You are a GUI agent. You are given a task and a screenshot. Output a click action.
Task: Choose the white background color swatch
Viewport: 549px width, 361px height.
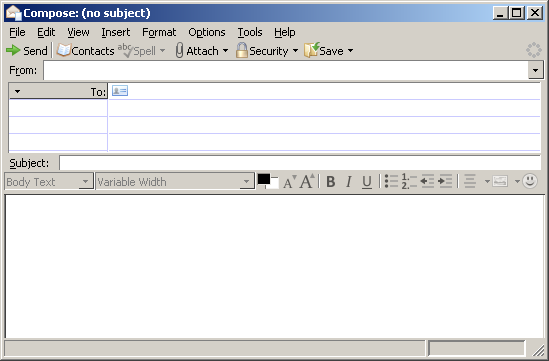coord(274,183)
